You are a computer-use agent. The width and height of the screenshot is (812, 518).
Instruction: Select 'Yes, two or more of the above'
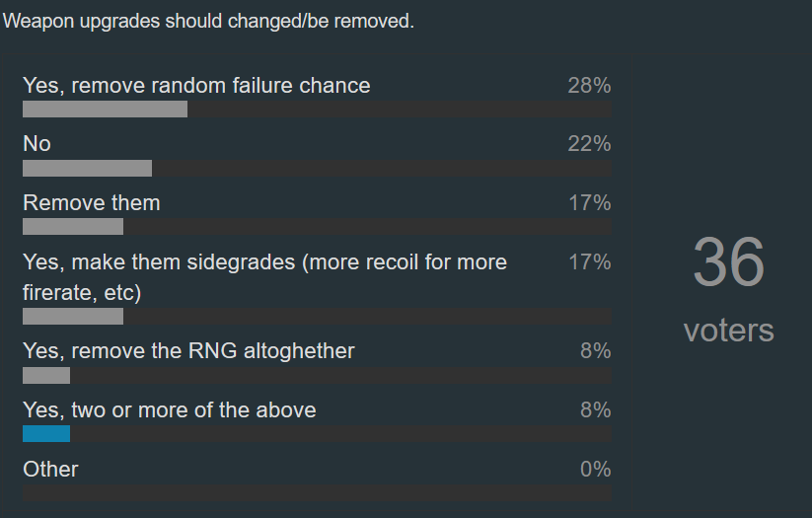[170, 409]
